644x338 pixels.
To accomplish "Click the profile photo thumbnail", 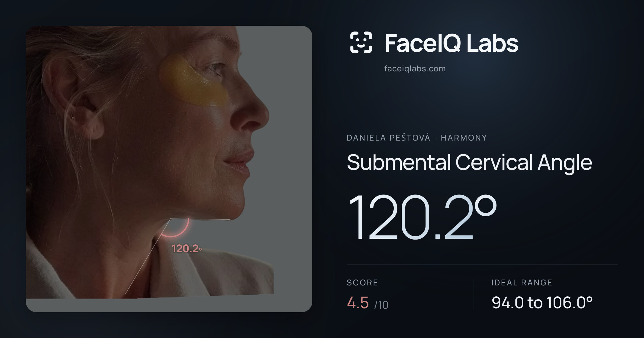I will 169,169.
